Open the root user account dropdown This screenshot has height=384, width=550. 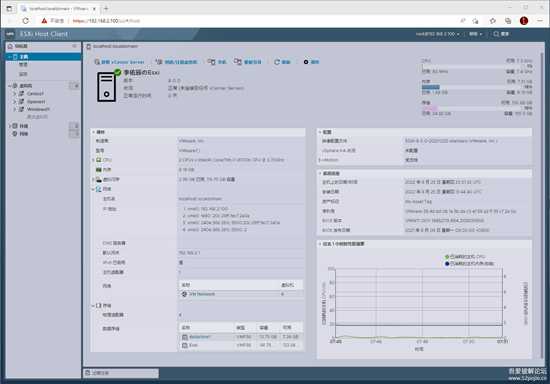click(437, 34)
